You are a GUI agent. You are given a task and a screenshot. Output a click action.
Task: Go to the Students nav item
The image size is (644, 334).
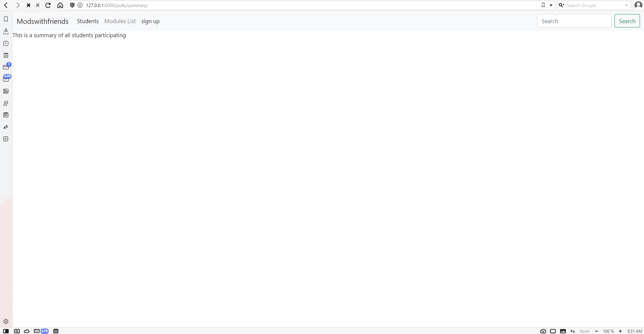[x=88, y=21]
